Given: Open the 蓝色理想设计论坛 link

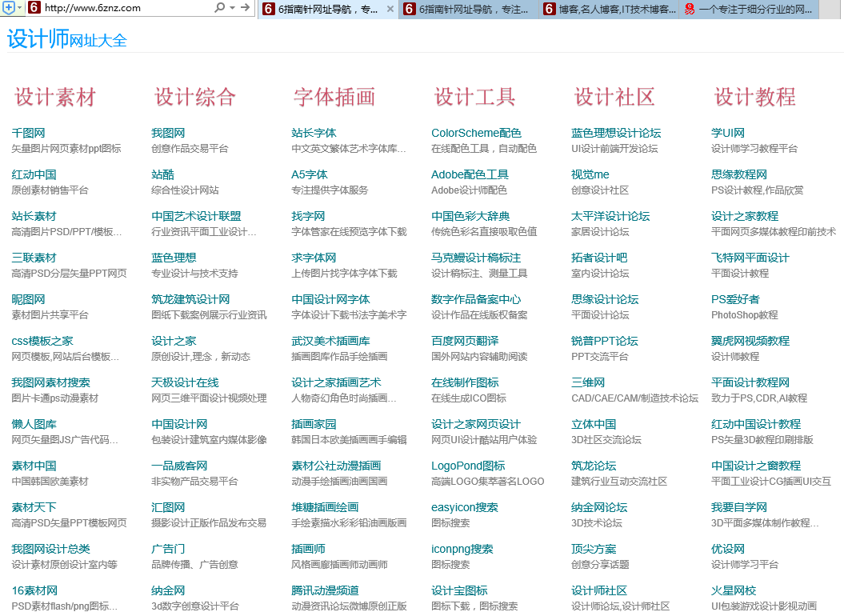Looking at the screenshot, I should (616, 133).
